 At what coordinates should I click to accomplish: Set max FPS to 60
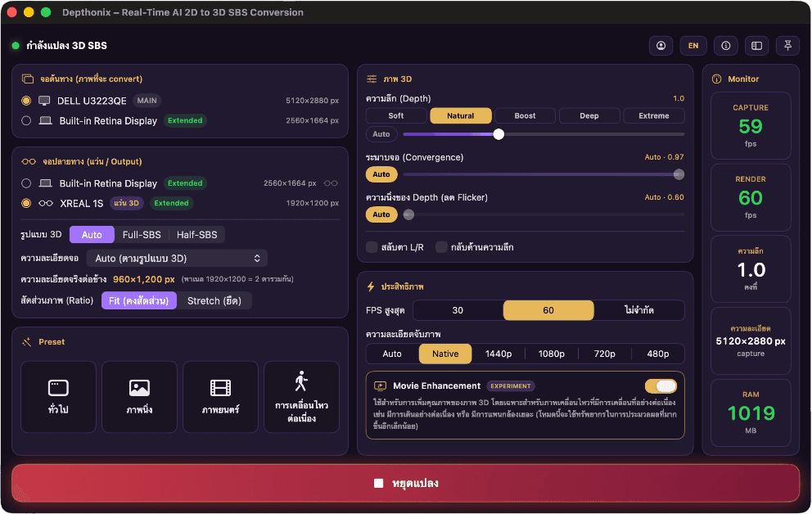[x=548, y=310]
